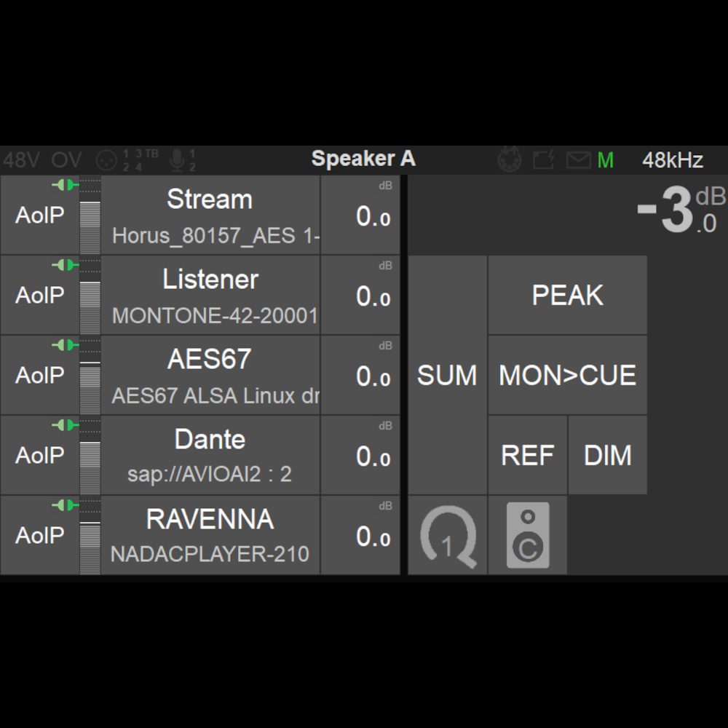Select the RAVENNA NADACPLAYER-210 source
Screen dimensions: 728x728
click(x=210, y=535)
